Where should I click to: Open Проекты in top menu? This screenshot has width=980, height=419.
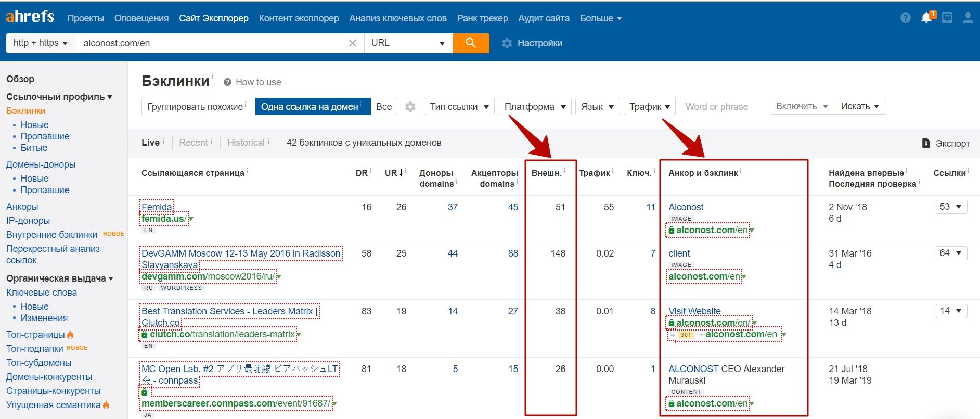[x=85, y=18]
